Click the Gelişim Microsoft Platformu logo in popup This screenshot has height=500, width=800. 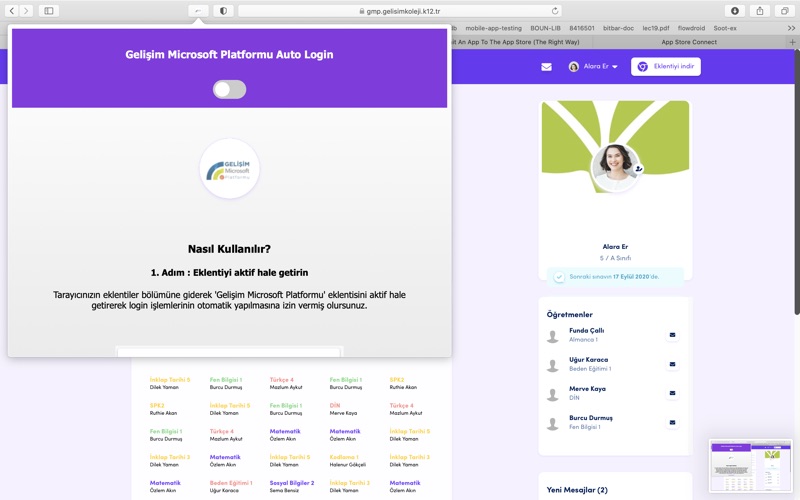pos(230,169)
